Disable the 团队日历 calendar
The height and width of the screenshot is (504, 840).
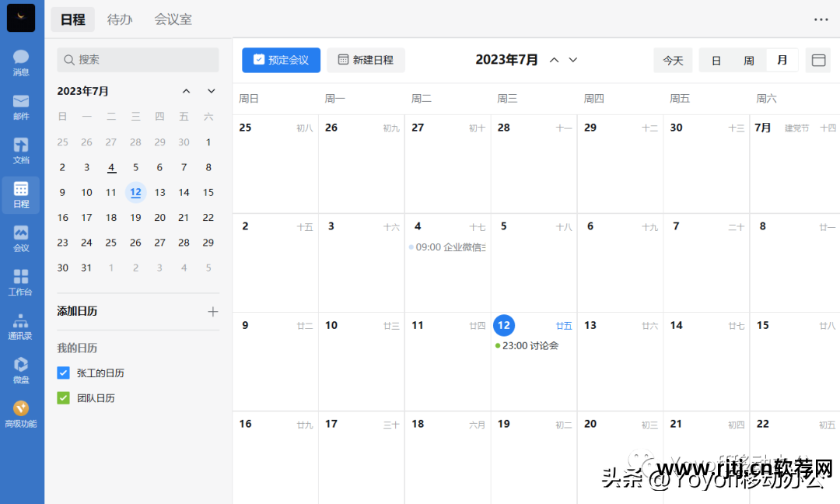point(63,397)
